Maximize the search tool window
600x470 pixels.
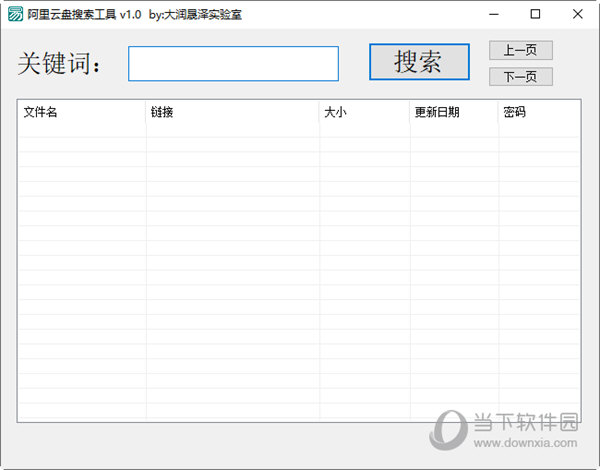(x=535, y=14)
